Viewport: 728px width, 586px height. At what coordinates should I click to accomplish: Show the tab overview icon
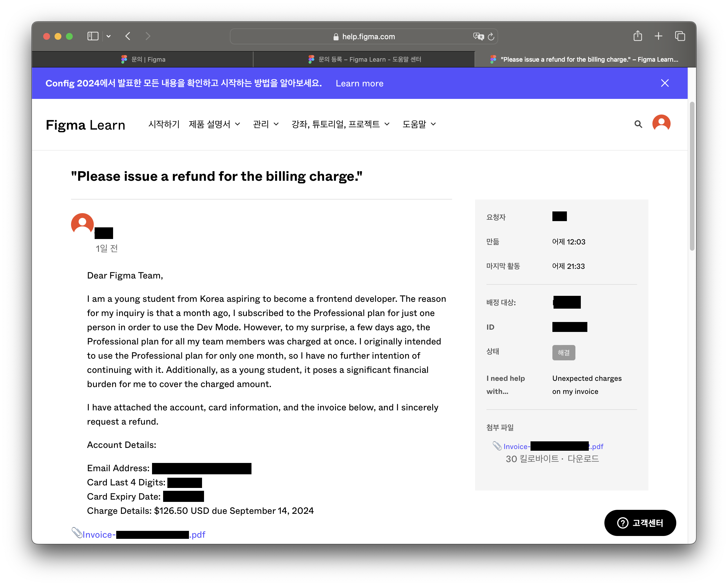pyautogui.click(x=679, y=36)
